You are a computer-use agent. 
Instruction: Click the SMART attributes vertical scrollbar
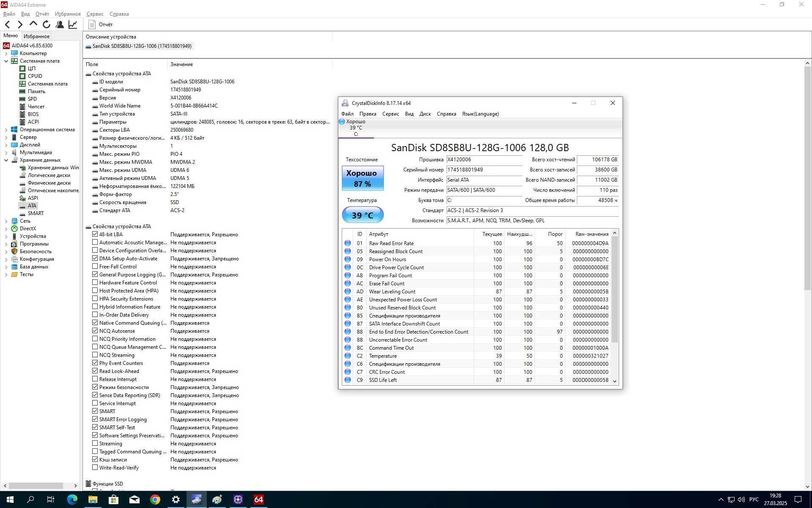click(614, 290)
